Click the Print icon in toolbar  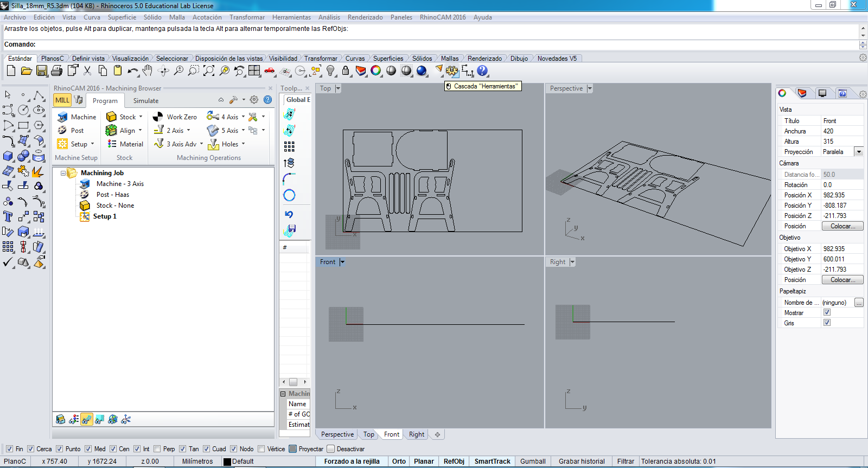tap(56, 71)
